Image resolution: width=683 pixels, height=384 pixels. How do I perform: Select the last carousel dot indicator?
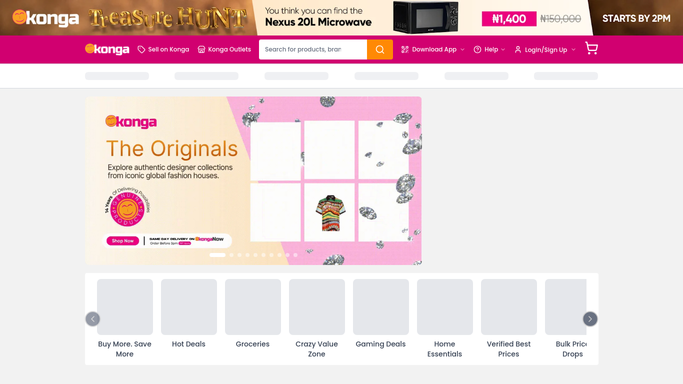point(295,255)
